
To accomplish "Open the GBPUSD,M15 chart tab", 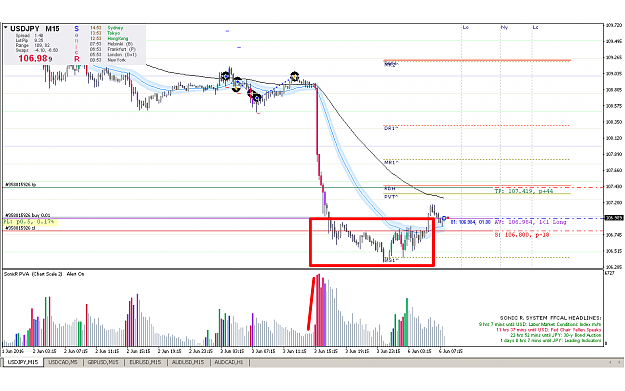I will [x=103, y=362].
